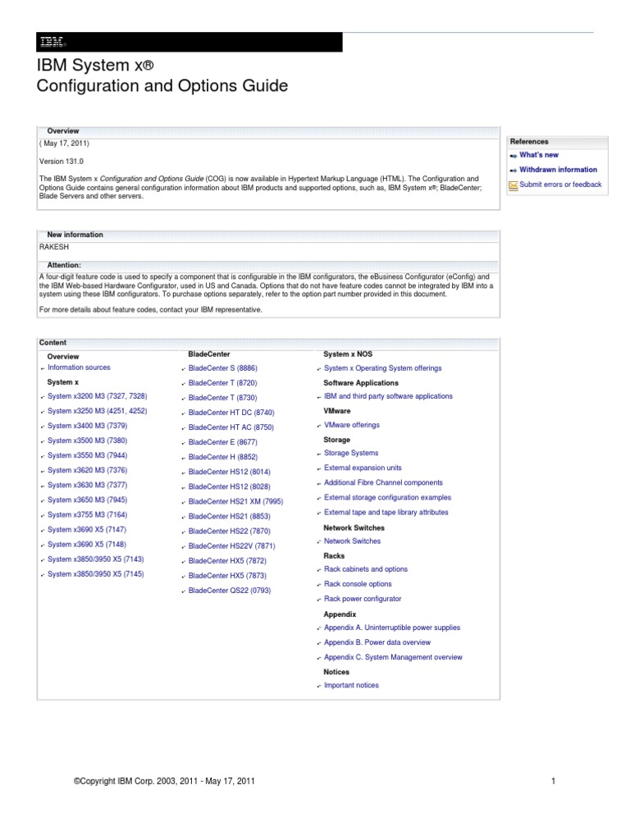The height and width of the screenshot is (840, 630).
Task: Open External storage configuration examples link
Action: tap(387, 498)
